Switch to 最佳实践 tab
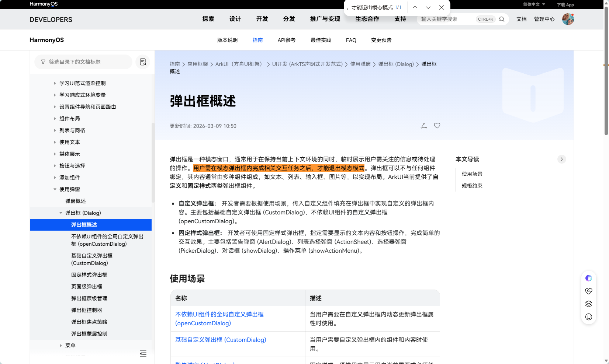Viewport: 609px width, 364px height. point(321,40)
